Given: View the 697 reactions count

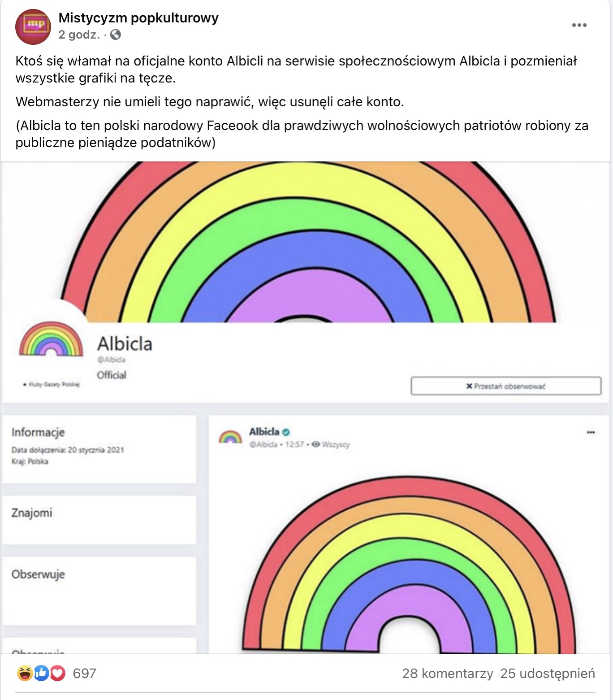Looking at the screenshot, I should click(x=84, y=673).
